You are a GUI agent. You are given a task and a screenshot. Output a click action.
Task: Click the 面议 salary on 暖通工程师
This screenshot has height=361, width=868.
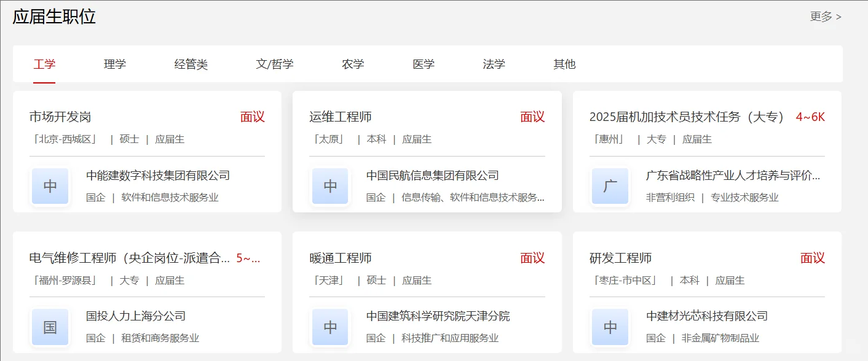[532, 258]
